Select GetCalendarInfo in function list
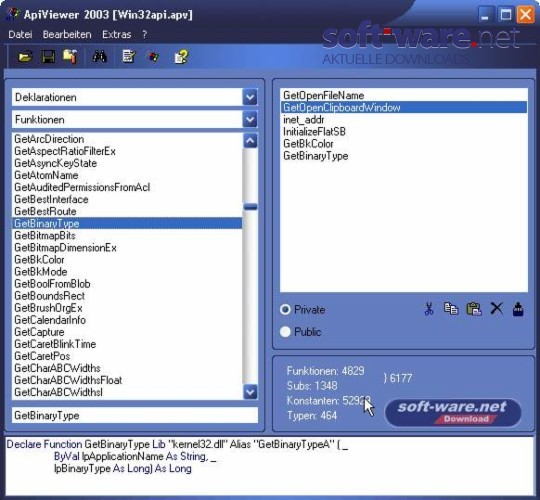Screen dimensions: 540x500 tap(127, 320)
